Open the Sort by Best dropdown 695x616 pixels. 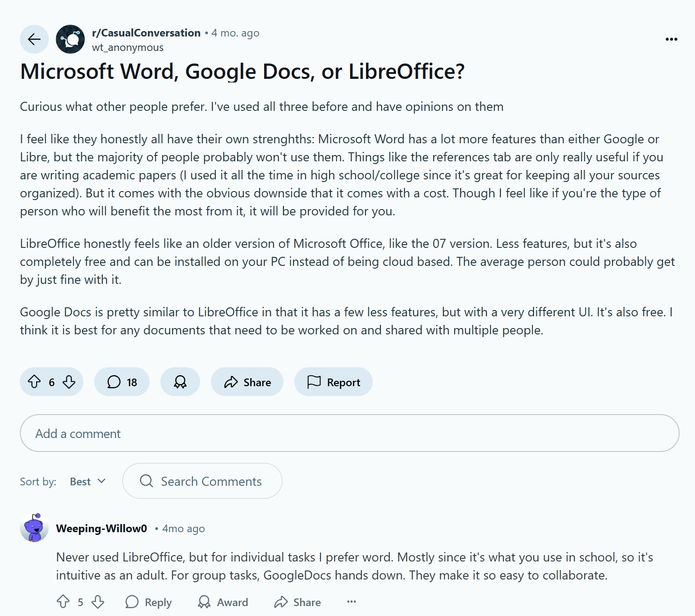coord(88,481)
